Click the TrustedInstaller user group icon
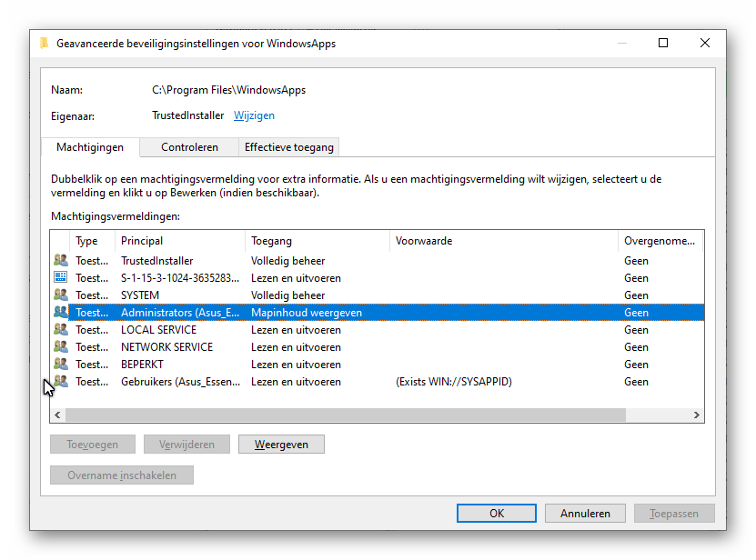The height and width of the screenshot is (560, 756). pos(61,261)
